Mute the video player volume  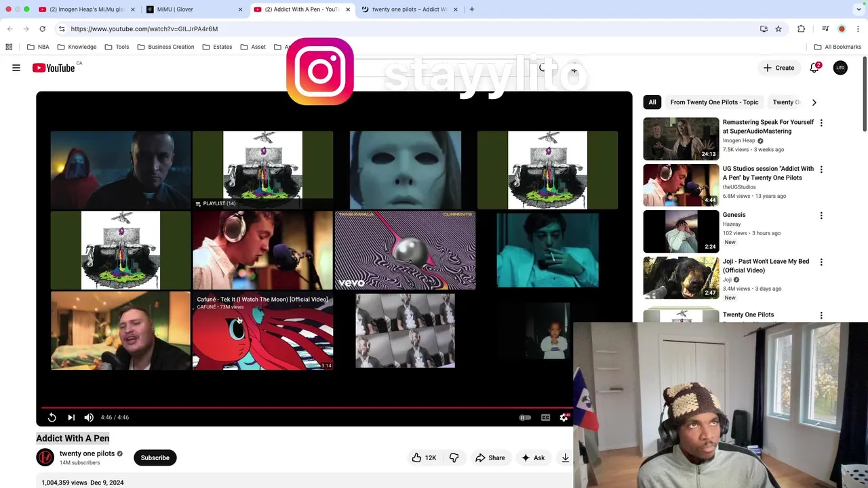[x=89, y=418]
